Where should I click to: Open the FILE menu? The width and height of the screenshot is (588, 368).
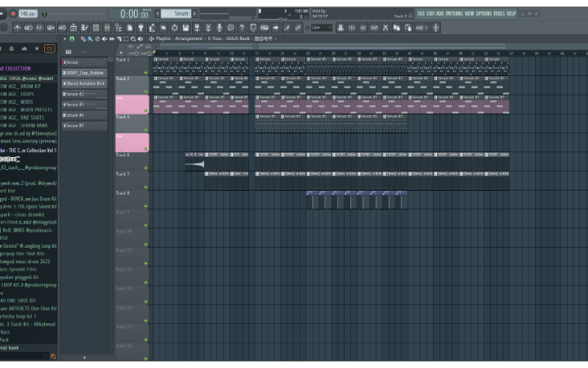pyautogui.click(x=421, y=14)
